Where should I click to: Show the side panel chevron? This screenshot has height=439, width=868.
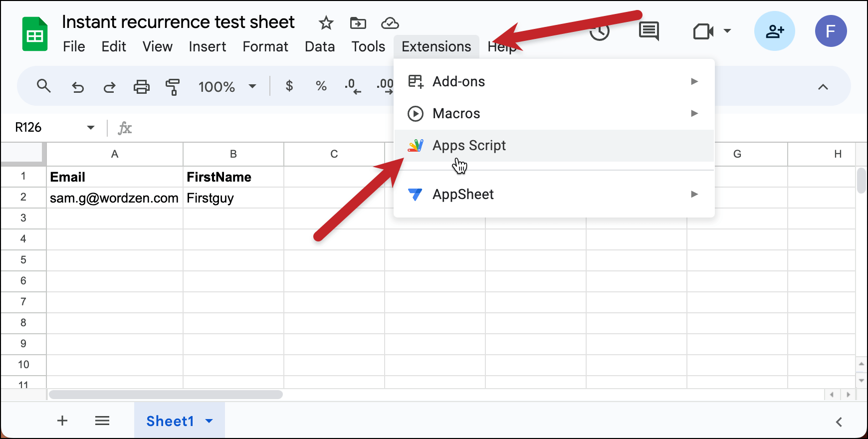(x=839, y=422)
